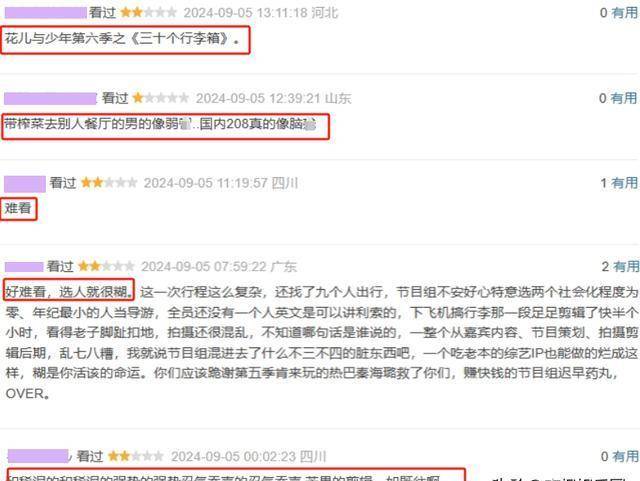Open the bottom reviewer's masked username
This screenshot has width=640, height=481.
38,456
